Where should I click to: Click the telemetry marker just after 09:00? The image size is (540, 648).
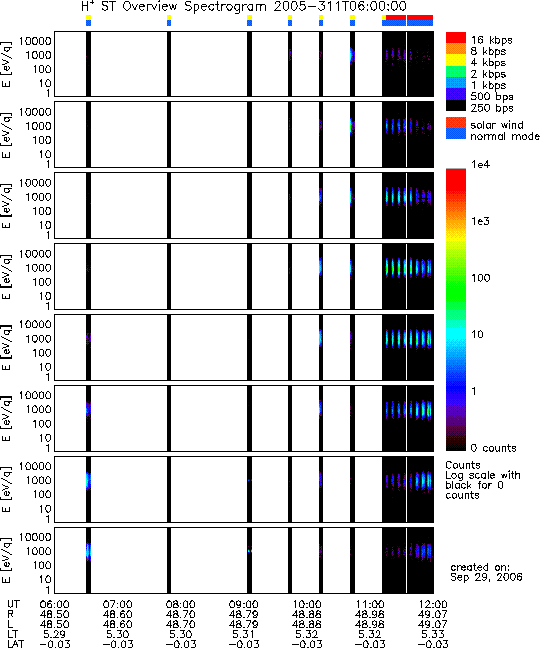coord(249,20)
